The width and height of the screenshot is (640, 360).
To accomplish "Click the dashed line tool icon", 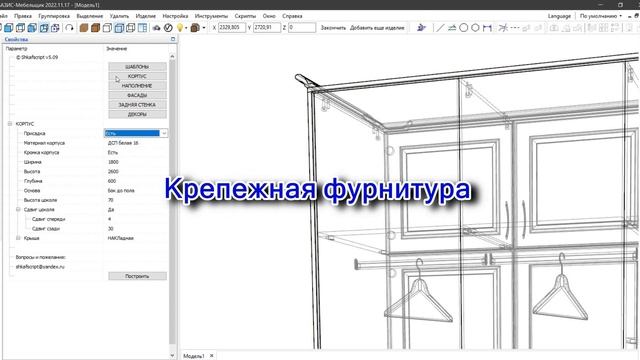I will (515, 28).
